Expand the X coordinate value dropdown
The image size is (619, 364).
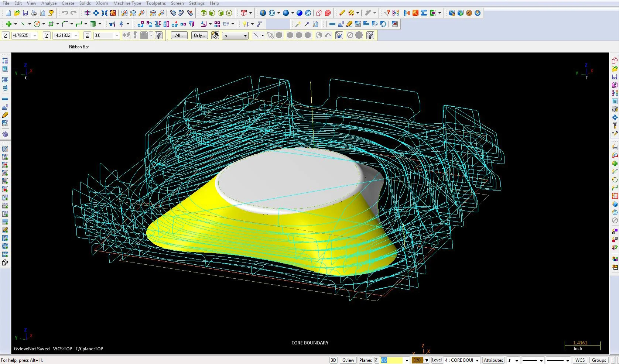35,35
